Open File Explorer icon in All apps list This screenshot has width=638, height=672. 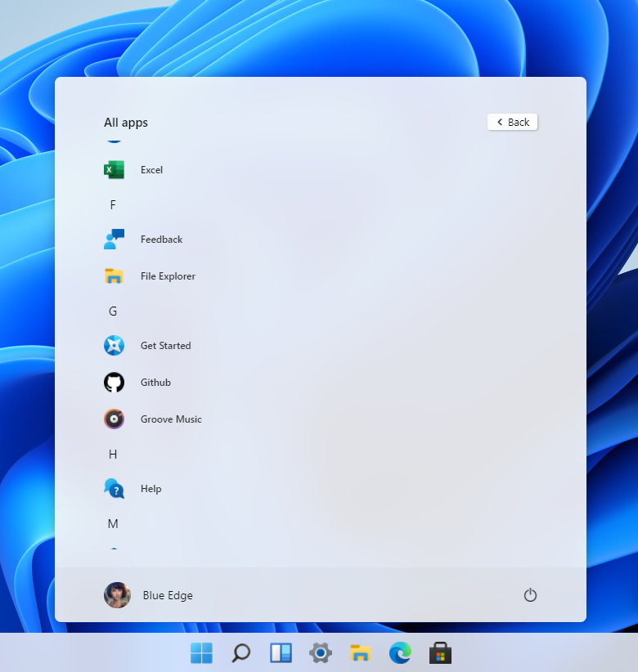(x=114, y=276)
